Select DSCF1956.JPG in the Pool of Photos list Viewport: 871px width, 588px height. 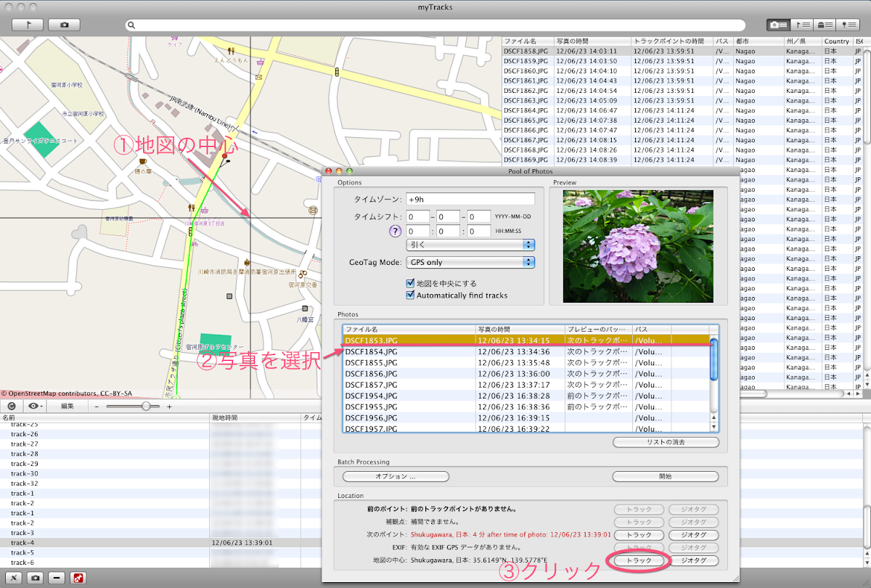pyautogui.click(x=526, y=418)
